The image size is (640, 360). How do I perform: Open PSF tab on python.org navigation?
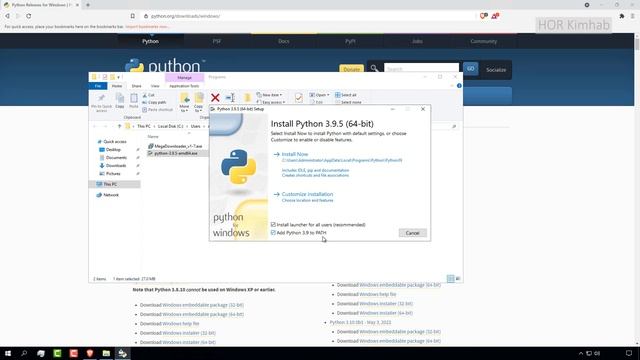click(x=217, y=41)
